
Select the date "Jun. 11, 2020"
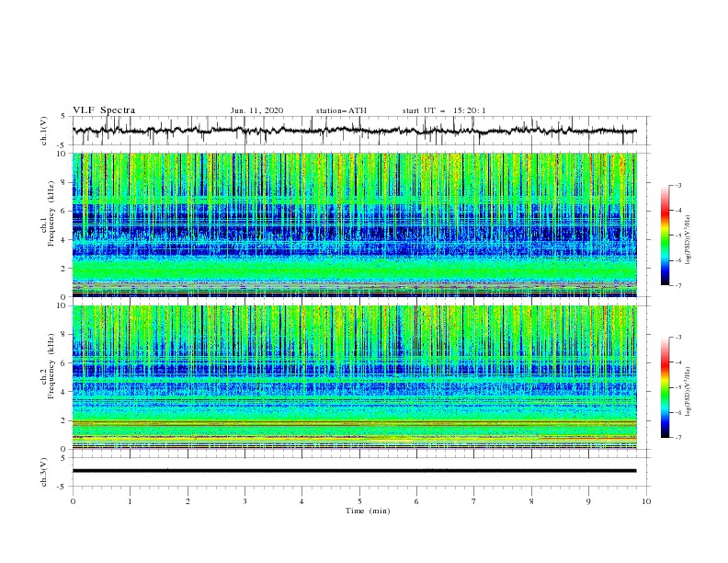pyautogui.click(x=256, y=110)
